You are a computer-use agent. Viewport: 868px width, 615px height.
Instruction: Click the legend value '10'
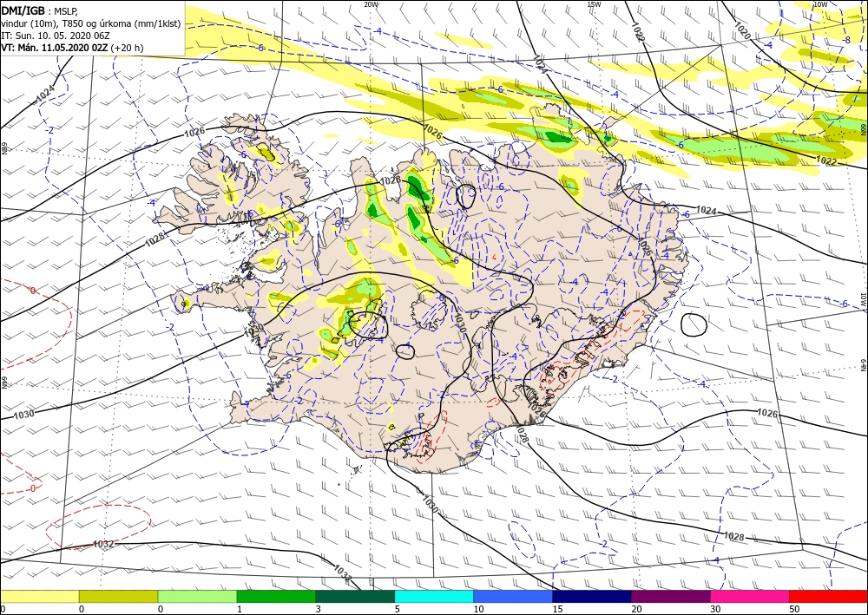tap(477, 609)
